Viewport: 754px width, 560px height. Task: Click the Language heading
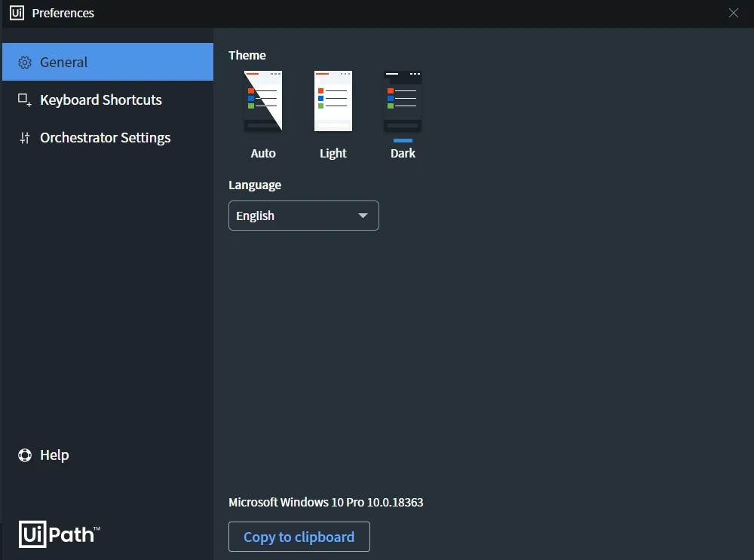255,185
